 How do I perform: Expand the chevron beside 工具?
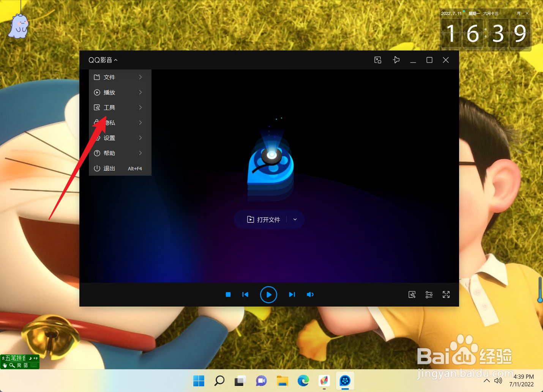pyautogui.click(x=140, y=107)
